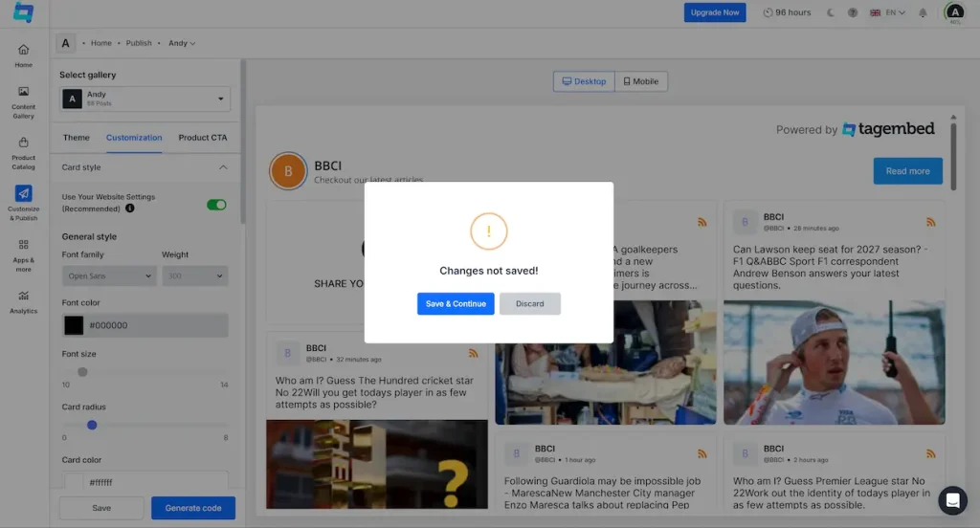The image size is (980, 528).
Task: Open the Home sidebar icon
Action: point(23,55)
